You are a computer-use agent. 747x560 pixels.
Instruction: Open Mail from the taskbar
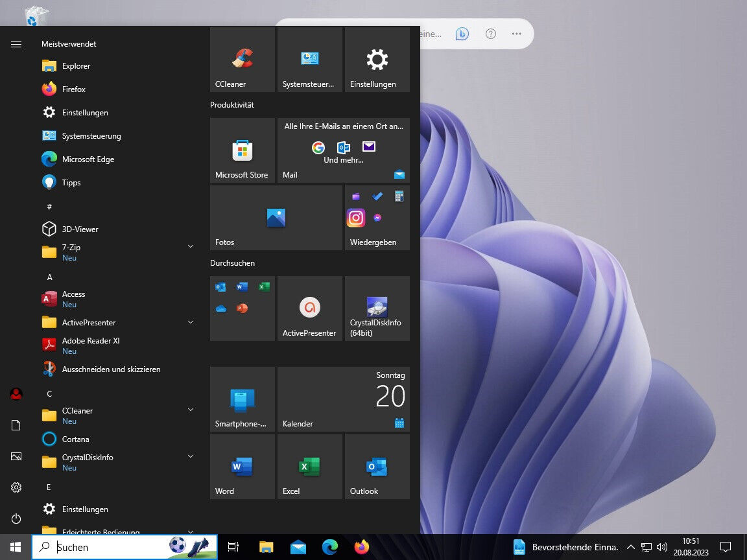click(x=298, y=547)
